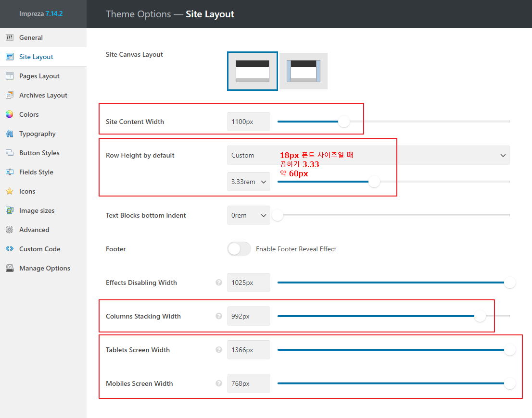Click the Site Content Width slider handle
The width and height of the screenshot is (532, 418).
(344, 122)
